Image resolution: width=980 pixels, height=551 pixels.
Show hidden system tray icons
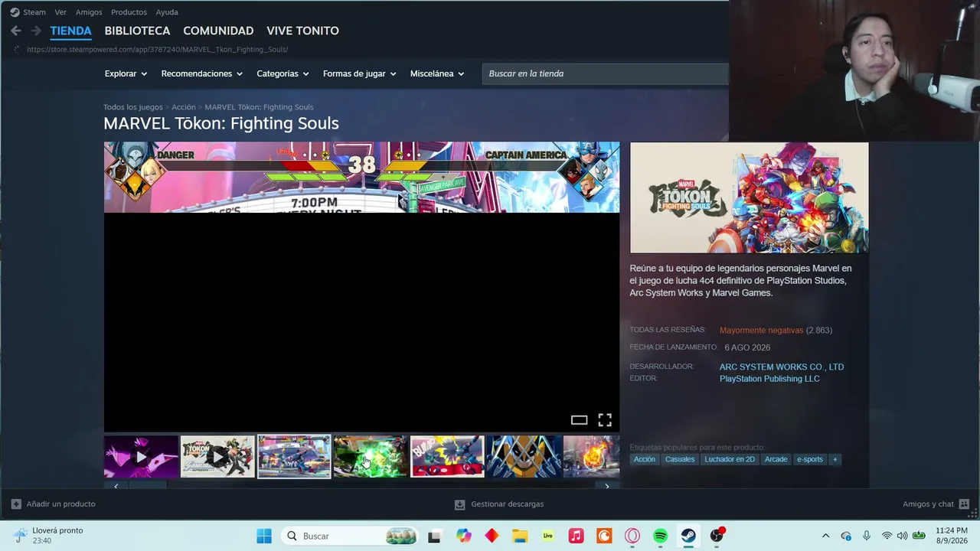[x=825, y=536]
